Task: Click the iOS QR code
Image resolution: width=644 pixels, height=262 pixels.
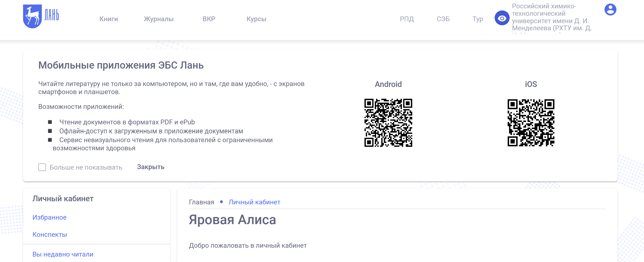Action: 531,123
